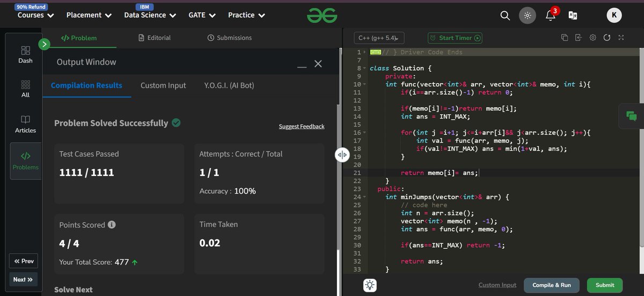Copy code using the copy icon
644x296 pixels.
tap(564, 38)
